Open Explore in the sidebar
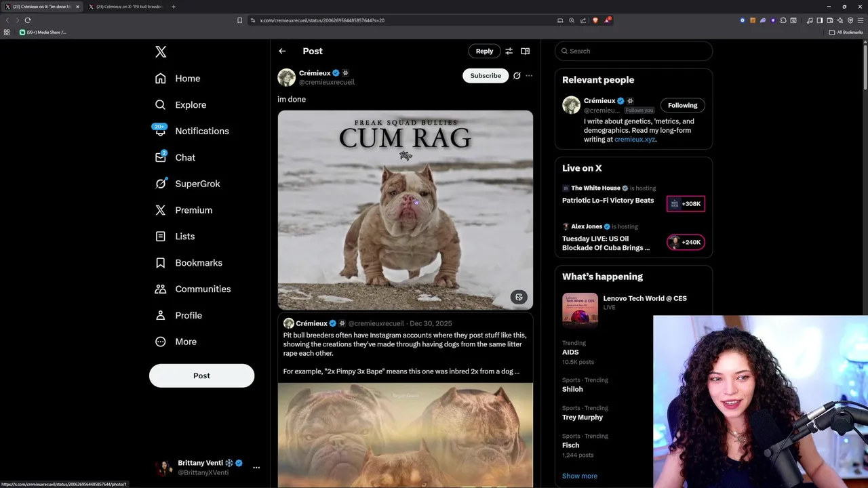Screen dimensions: 868x488 180,105
